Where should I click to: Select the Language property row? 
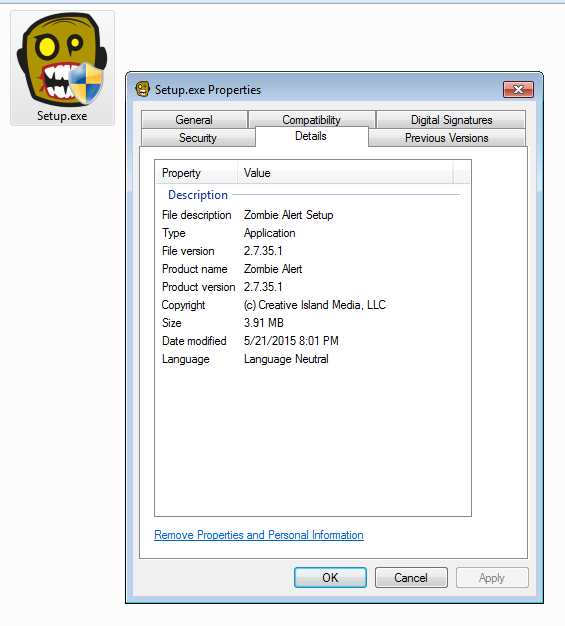[313, 359]
